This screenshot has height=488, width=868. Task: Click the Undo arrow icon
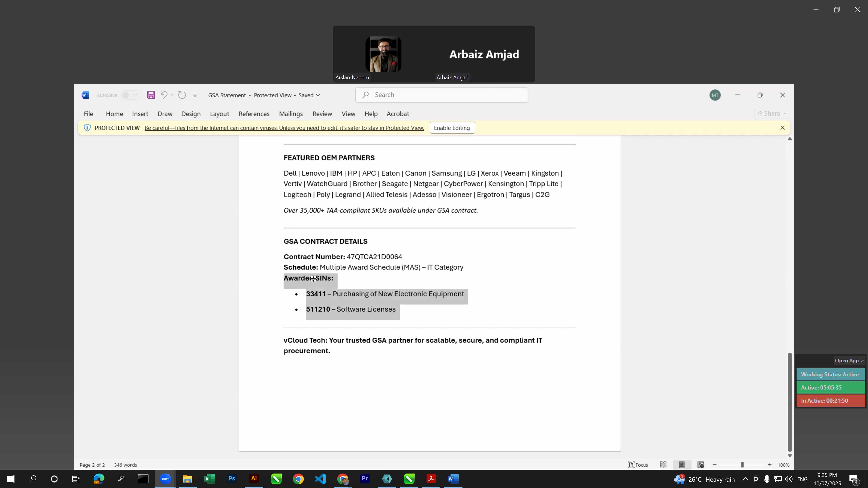tap(164, 95)
